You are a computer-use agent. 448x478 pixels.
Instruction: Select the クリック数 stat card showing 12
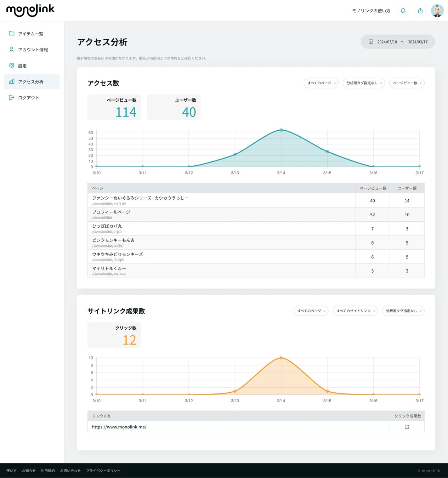pos(114,335)
